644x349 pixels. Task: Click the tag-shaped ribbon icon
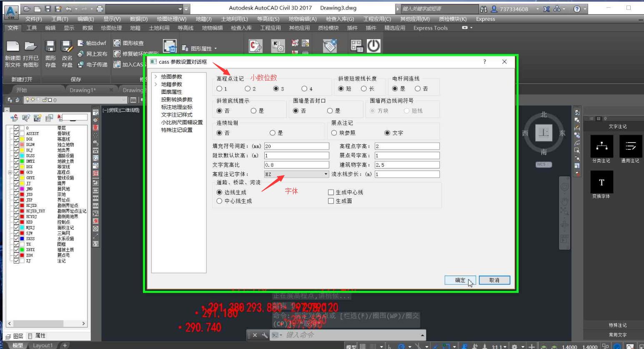coord(330,46)
